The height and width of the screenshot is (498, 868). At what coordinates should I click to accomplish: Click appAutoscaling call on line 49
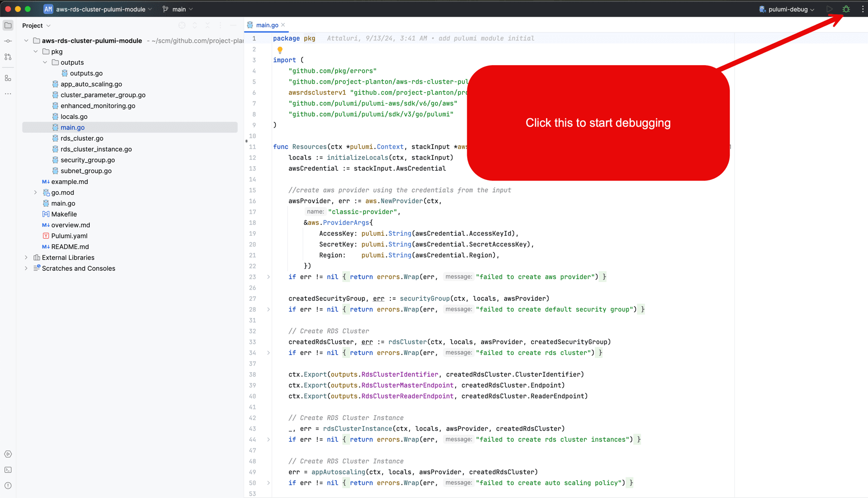point(338,472)
